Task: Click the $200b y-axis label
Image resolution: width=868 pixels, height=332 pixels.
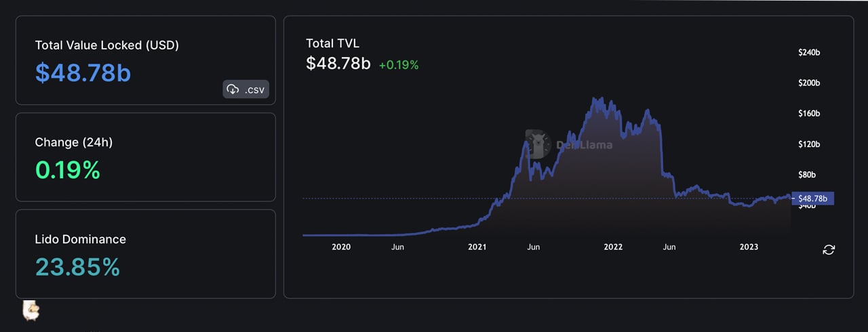Action: [x=810, y=83]
